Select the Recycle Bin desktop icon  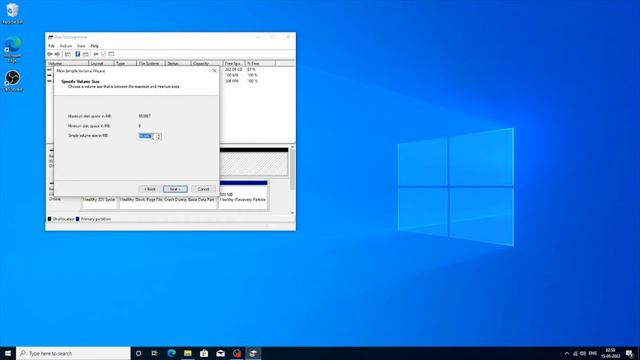(12, 13)
